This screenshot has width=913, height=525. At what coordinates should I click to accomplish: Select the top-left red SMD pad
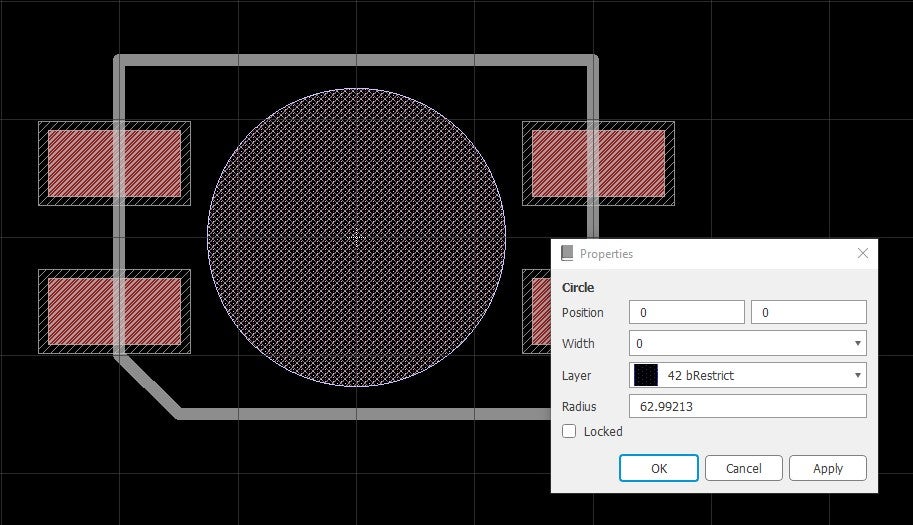pos(114,163)
